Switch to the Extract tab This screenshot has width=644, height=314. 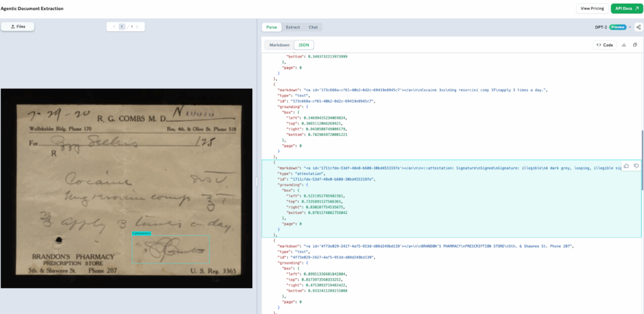point(292,27)
